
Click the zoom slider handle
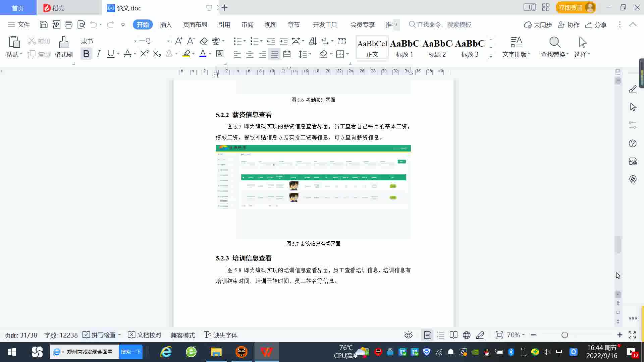tap(565, 335)
